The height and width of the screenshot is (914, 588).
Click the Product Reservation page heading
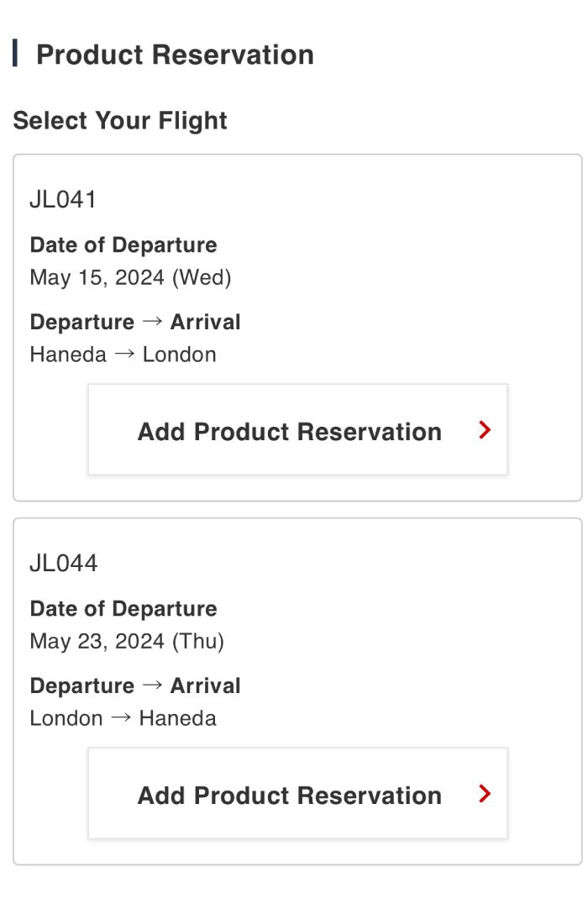175,55
